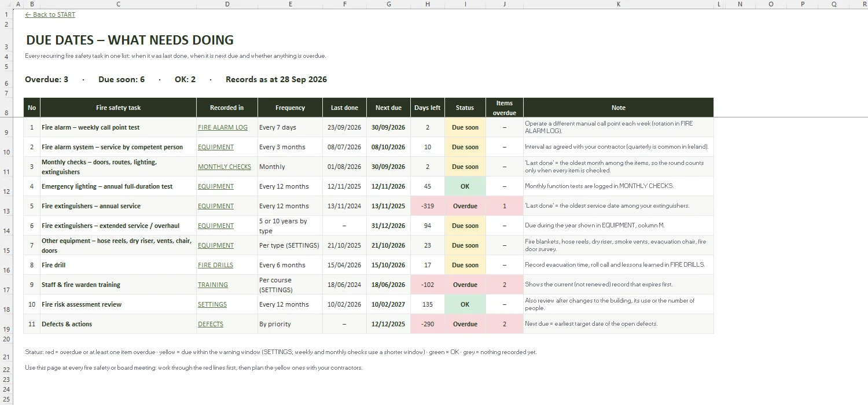Click the 'Items overdue' header cell
The image size is (868, 405).
click(x=505, y=108)
